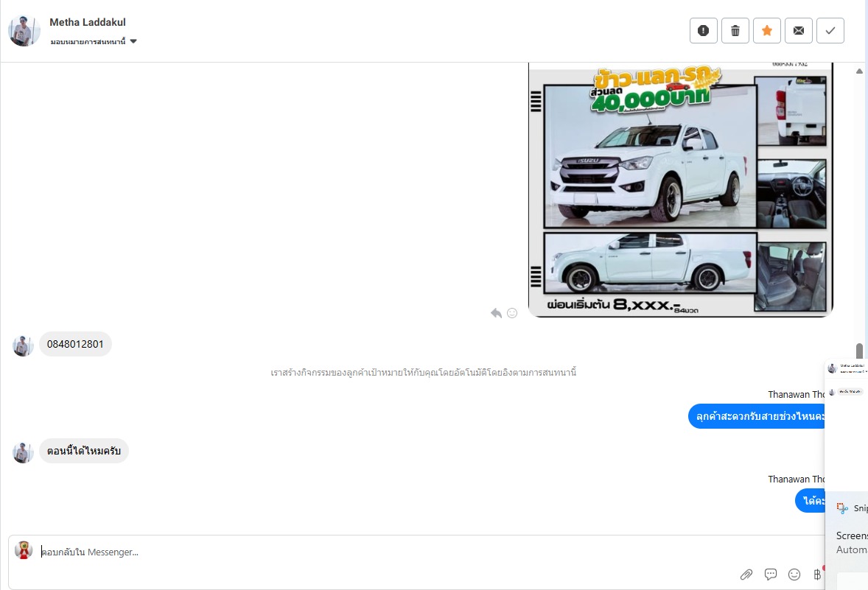
Task: Click the Metha Laddakul name heading
Action: click(x=88, y=22)
